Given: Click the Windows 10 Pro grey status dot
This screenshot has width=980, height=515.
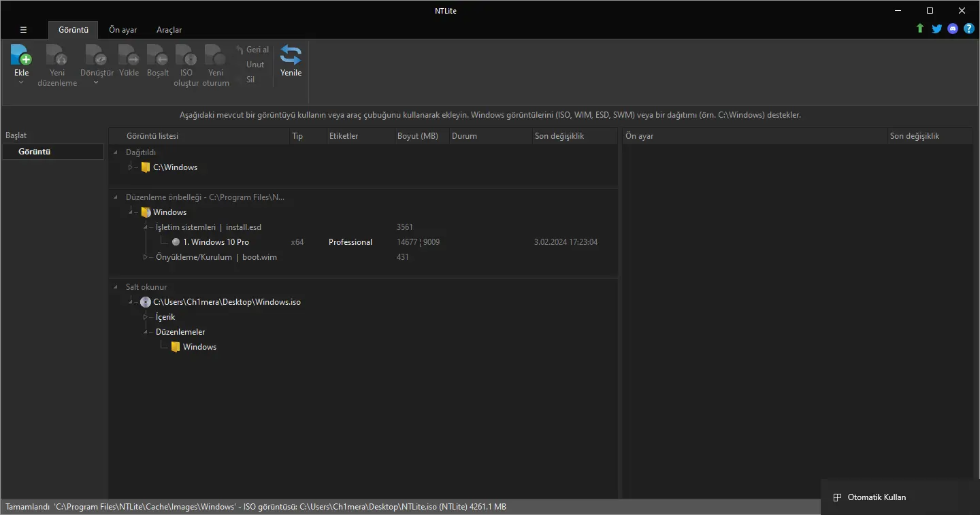Looking at the screenshot, I should coord(176,242).
